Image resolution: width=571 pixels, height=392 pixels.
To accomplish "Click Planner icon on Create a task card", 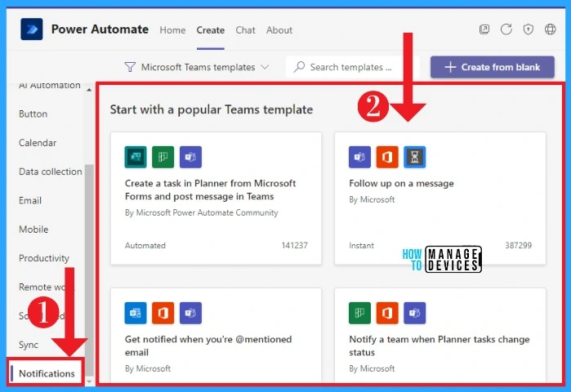I will (163, 157).
